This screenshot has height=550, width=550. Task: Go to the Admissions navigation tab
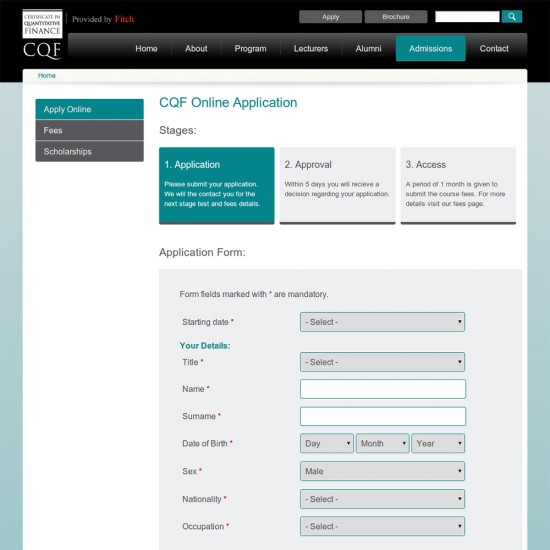click(431, 48)
